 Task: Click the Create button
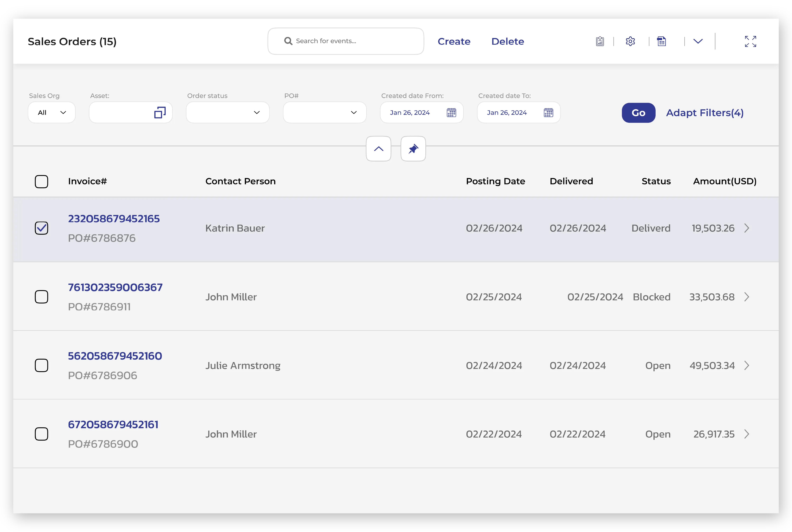[454, 41]
